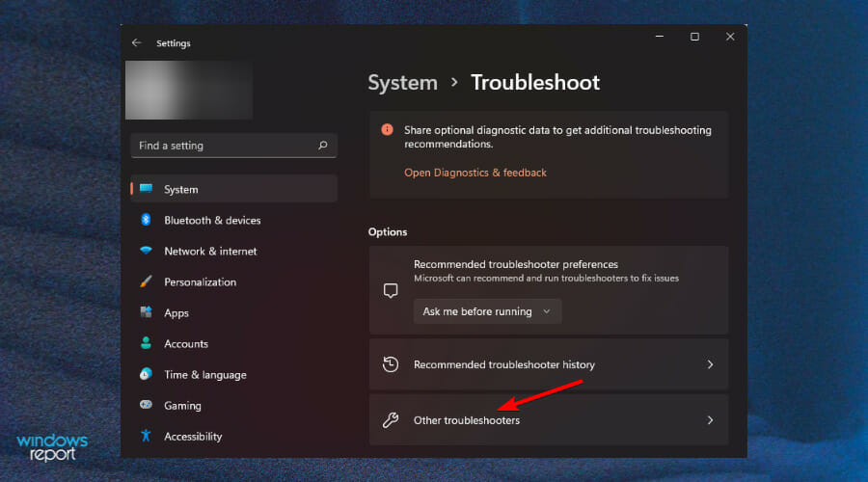
Task: Click System in the breadcrumb
Action: coord(402,83)
